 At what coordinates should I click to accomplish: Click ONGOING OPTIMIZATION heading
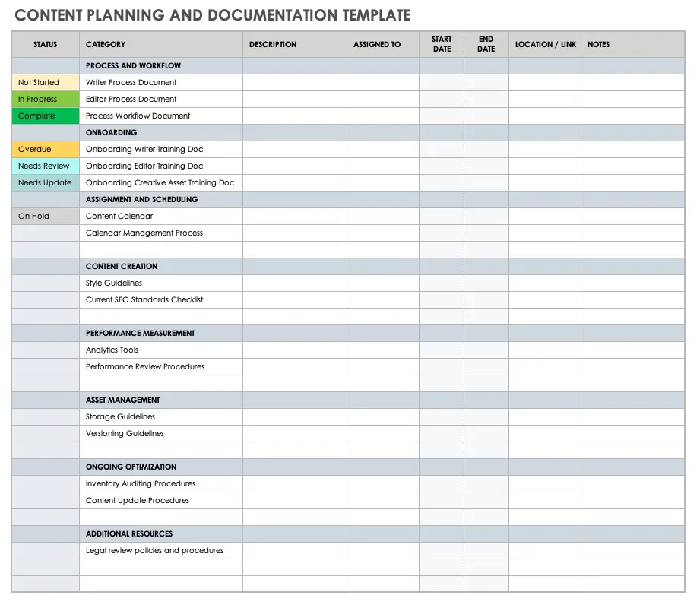131,467
